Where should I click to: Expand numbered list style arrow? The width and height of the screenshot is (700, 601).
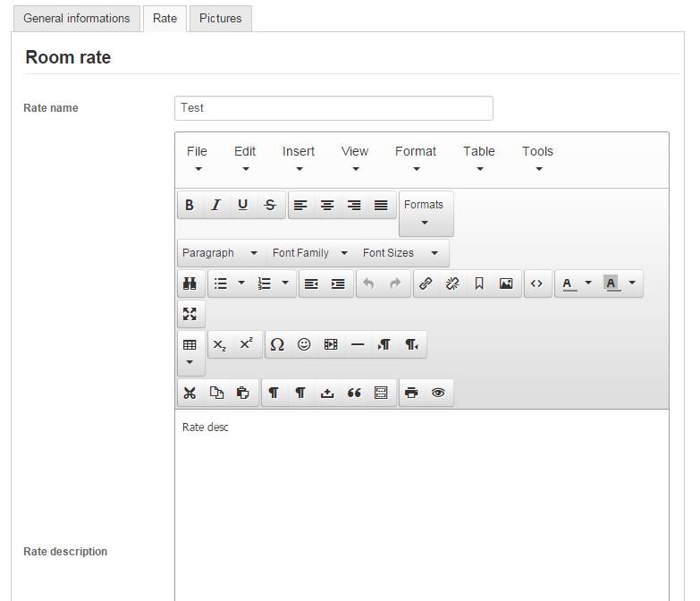(285, 283)
